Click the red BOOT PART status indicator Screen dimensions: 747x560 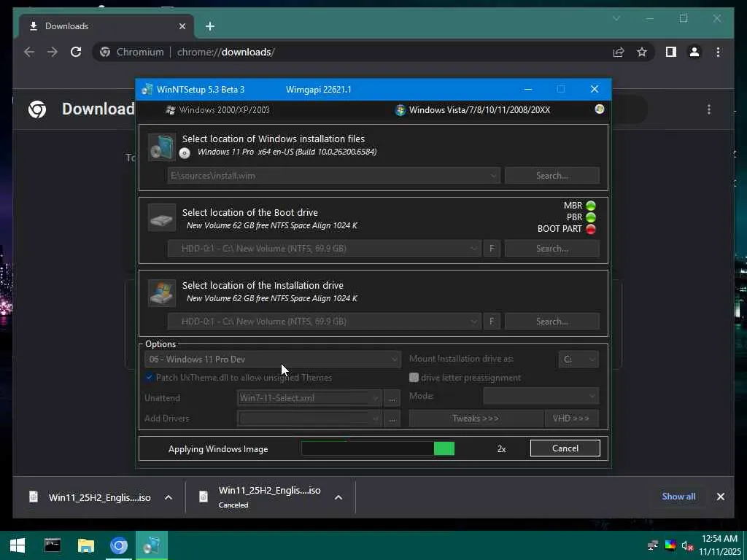(x=591, y=229)
